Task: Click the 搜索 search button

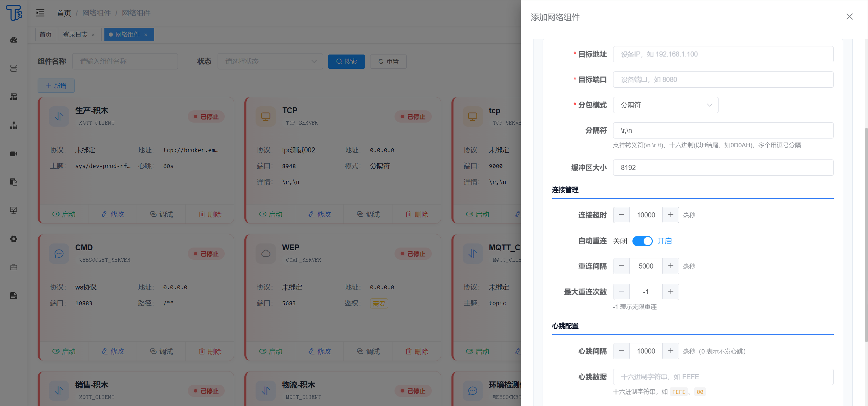Action: [346, 61]
